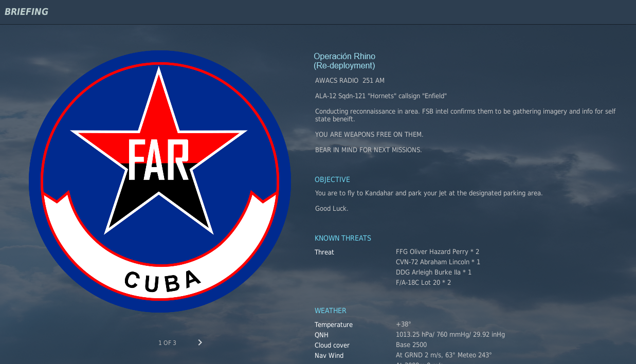Select the FAR star on the emblem
This screenshot has height=364, width=636.
[x=159, y=154]
